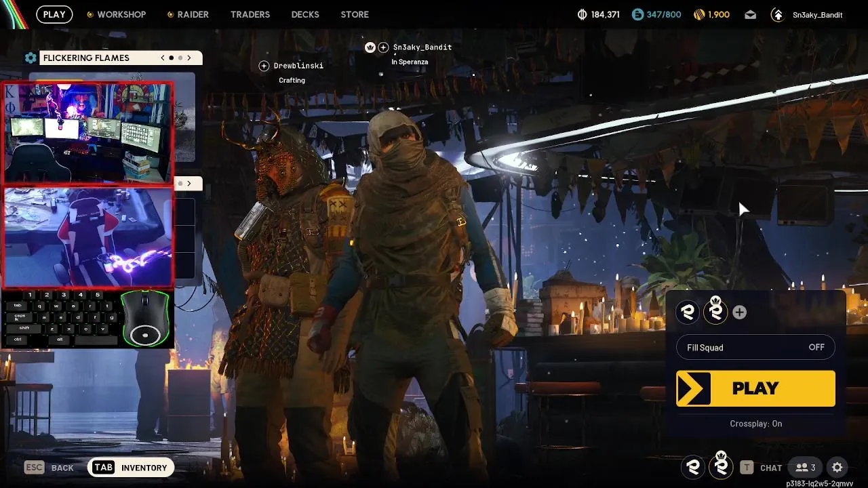The width and height of the screenshot is (868, 488).
Task: Click the party leader crown icon above character
Action: point(370,47)
